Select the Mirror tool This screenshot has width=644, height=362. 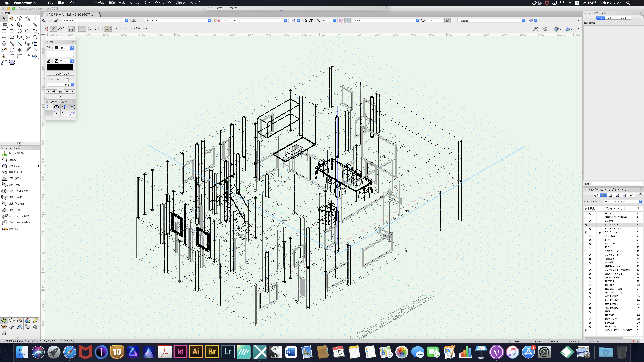(19, 50)
